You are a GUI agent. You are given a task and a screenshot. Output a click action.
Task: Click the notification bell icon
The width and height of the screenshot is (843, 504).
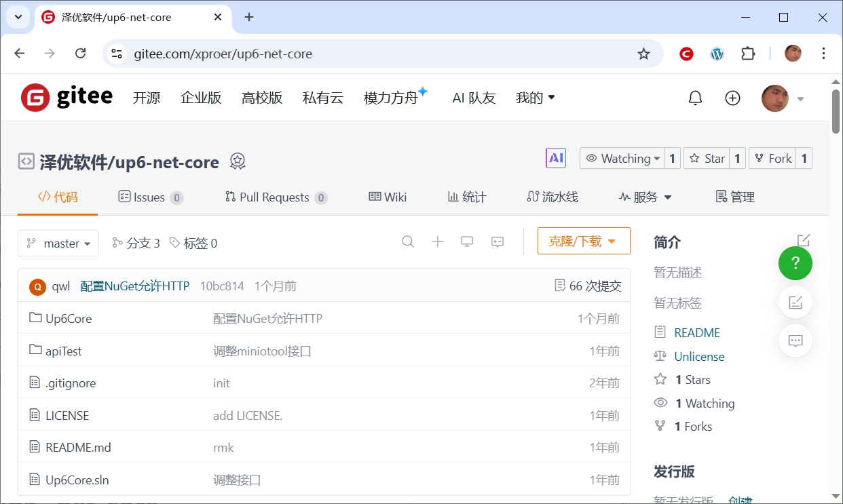tap(695, 98)
